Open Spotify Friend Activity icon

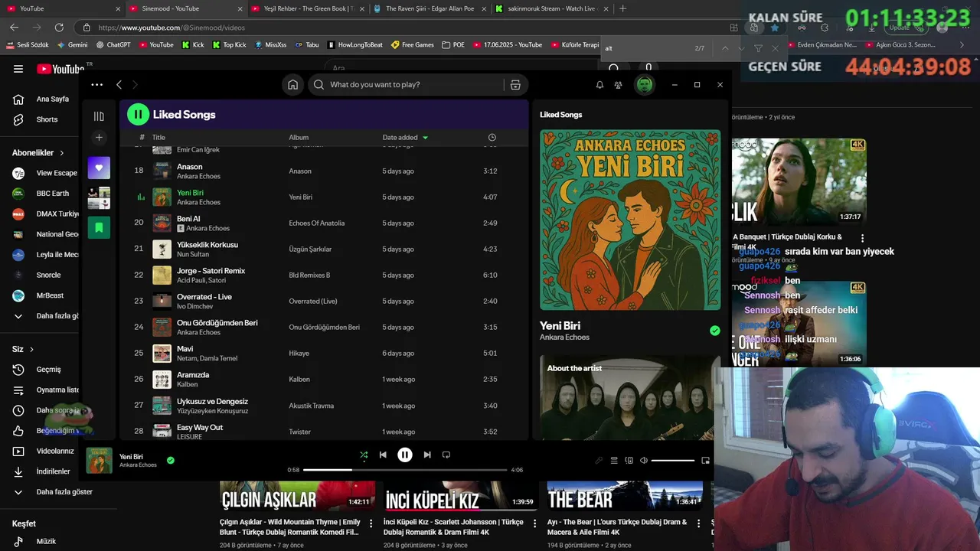(x=618, y=85)
